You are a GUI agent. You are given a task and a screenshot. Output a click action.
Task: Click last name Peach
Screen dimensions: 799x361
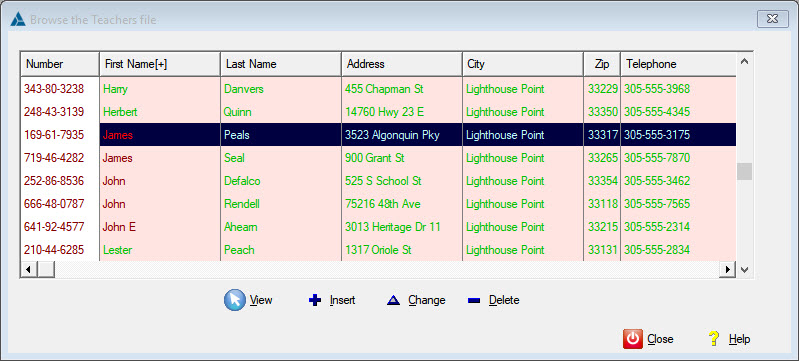point(239,249)
